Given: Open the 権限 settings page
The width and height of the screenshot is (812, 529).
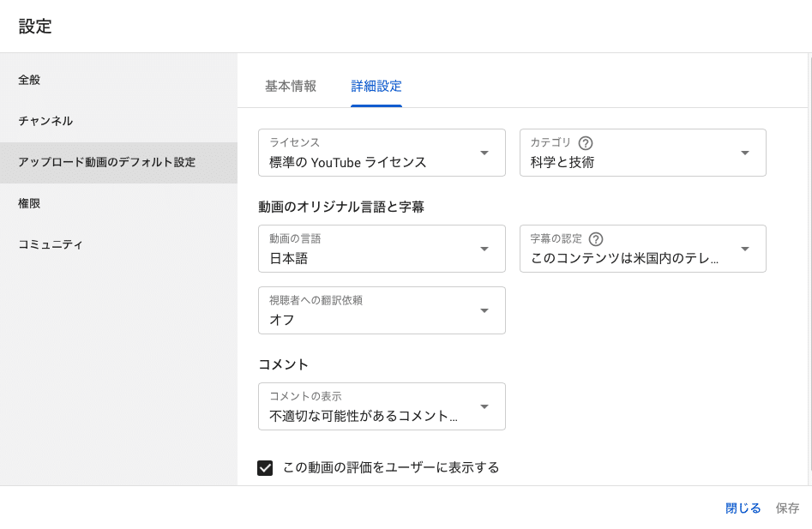Looking at the screenshot, I should click(x=30, y=203).
